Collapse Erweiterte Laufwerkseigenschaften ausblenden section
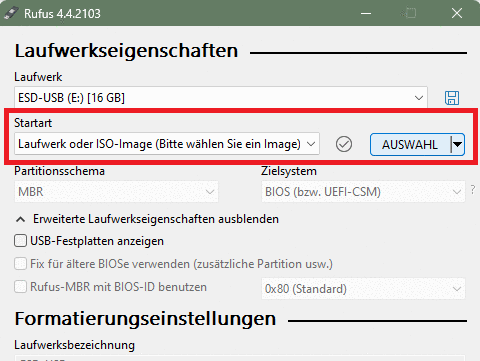Image resolution: width=480 pixels, height=361 pixels. coord(147,219)
